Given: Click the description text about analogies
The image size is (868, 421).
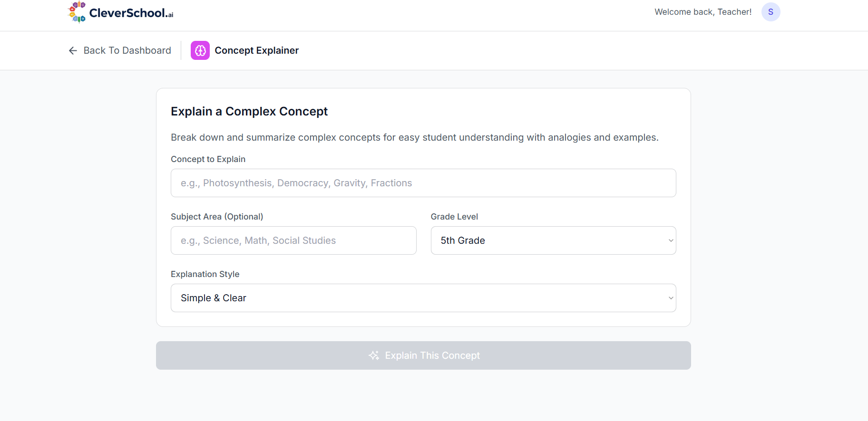Looking at the screenshot, I should point(415,137).
